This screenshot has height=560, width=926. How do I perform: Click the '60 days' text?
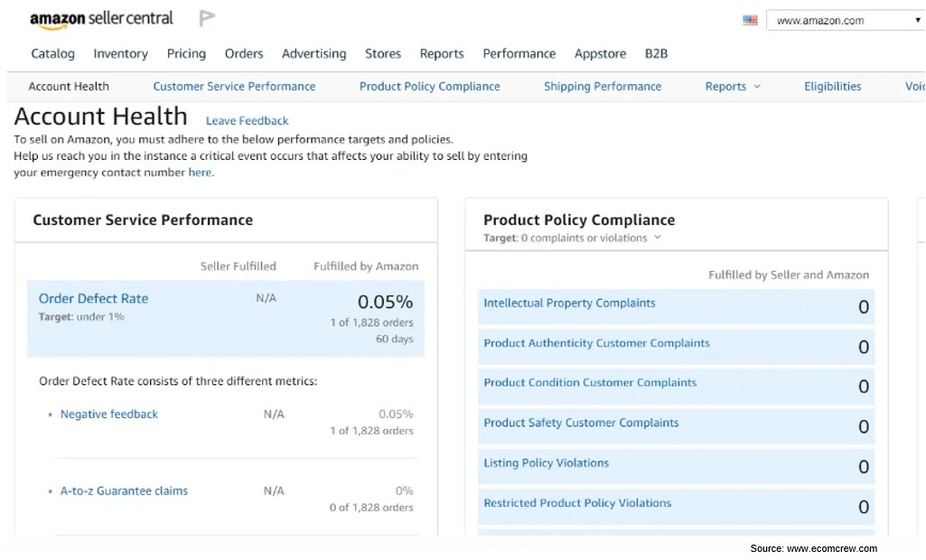point(395,339)
